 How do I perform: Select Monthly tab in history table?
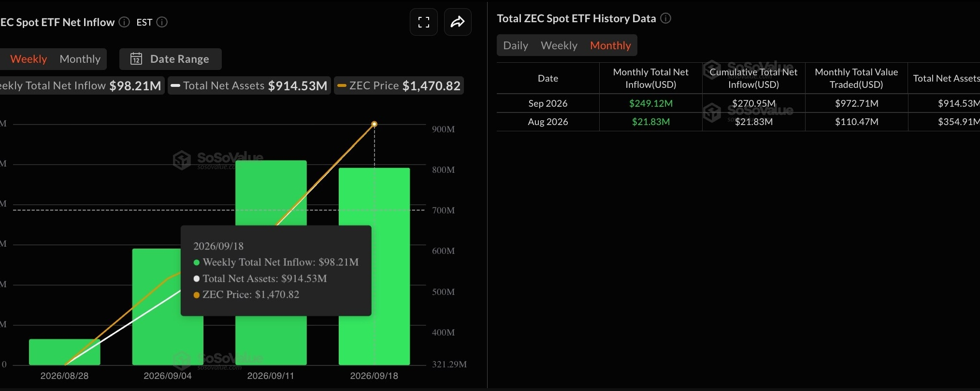pyautogui.click(x=610, y=45)
